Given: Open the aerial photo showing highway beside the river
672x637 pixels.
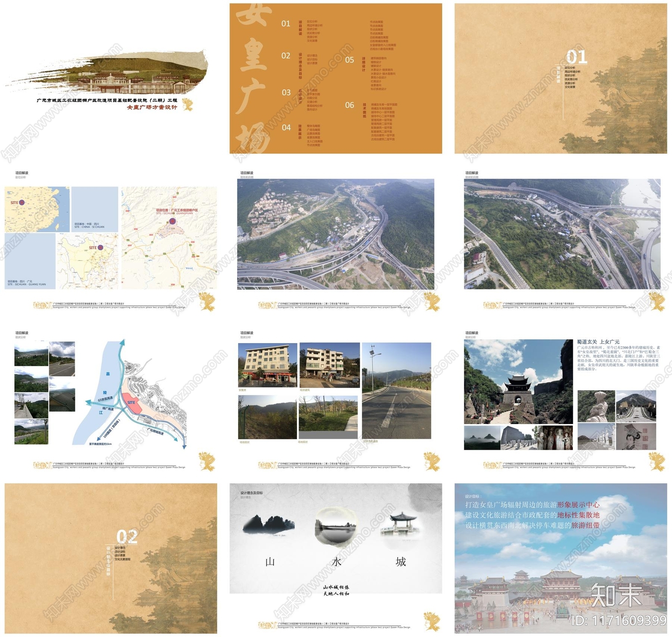Looking at the screenshot, I should (562, 234).
